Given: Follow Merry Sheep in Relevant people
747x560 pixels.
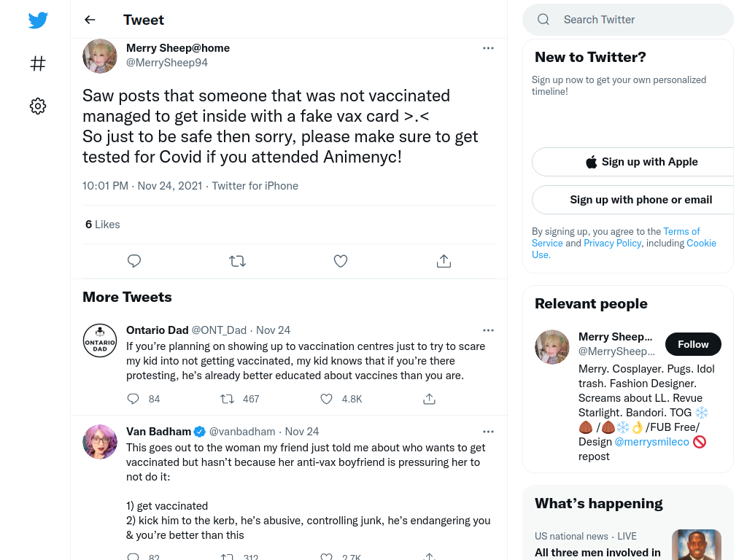Looking at the screenshot, I should (x=693, y=344).
